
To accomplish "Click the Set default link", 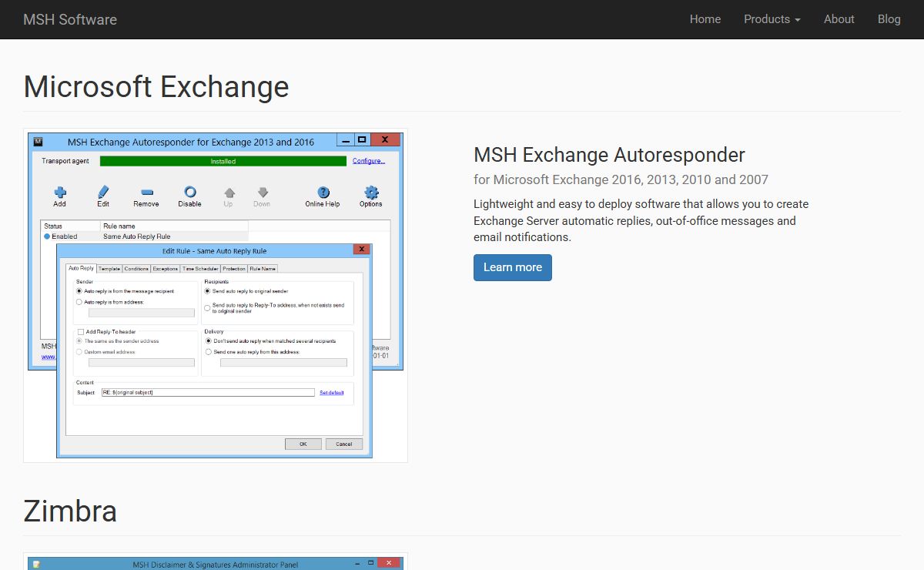I will (x=332, y=393).
